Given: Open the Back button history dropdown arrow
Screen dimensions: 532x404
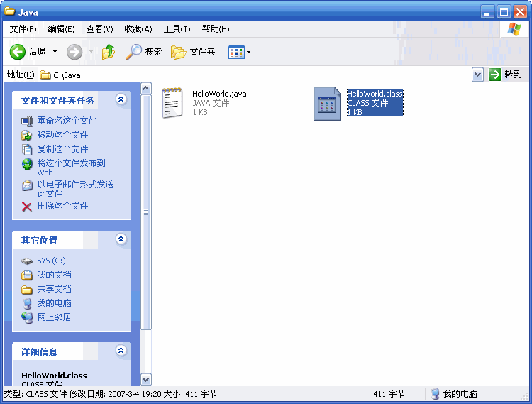Looking at the screenshot, I should coord(55,52).
